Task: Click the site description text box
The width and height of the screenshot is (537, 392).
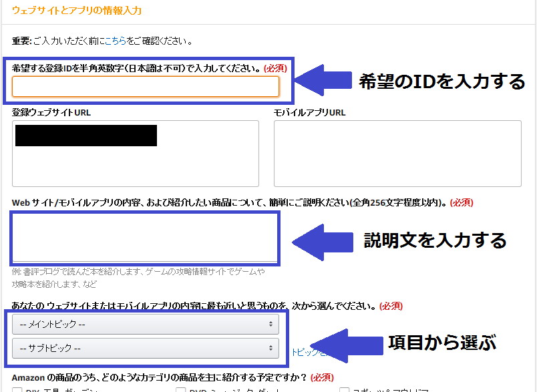Action: pos(144,238)
